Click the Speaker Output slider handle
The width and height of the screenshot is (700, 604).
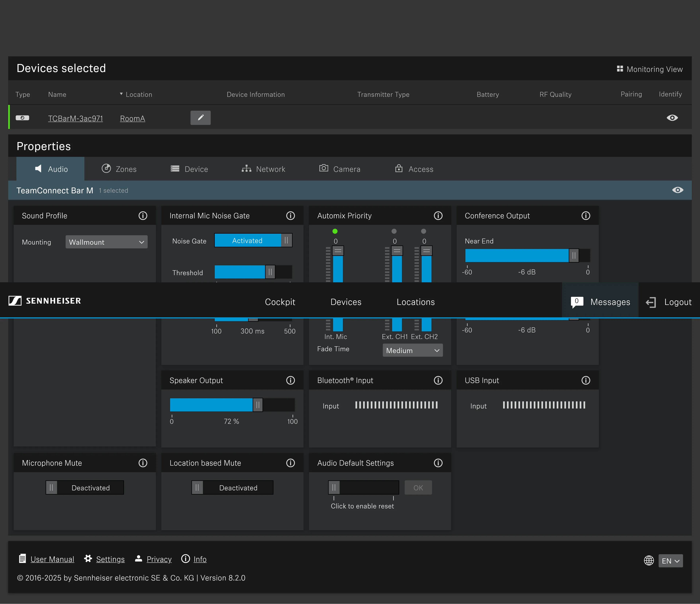pos(258,405)
